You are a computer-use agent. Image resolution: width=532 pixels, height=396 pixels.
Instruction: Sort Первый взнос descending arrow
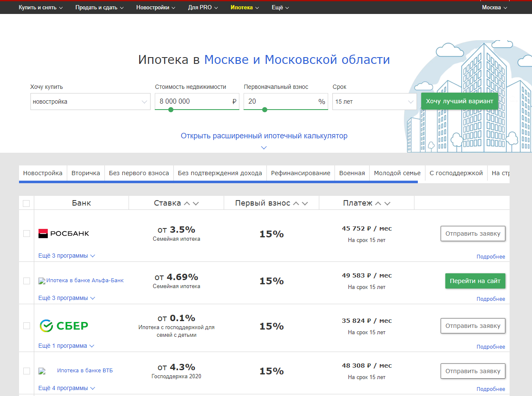click(x=305, y=203)
